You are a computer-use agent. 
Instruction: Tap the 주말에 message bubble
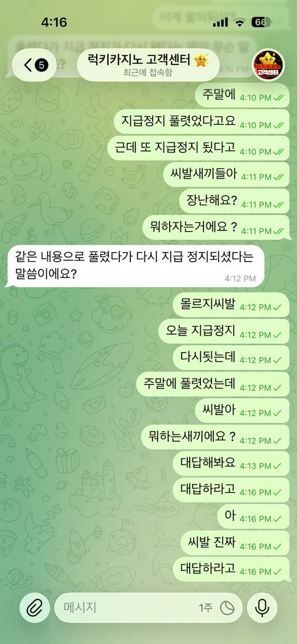tap(243, 96)
